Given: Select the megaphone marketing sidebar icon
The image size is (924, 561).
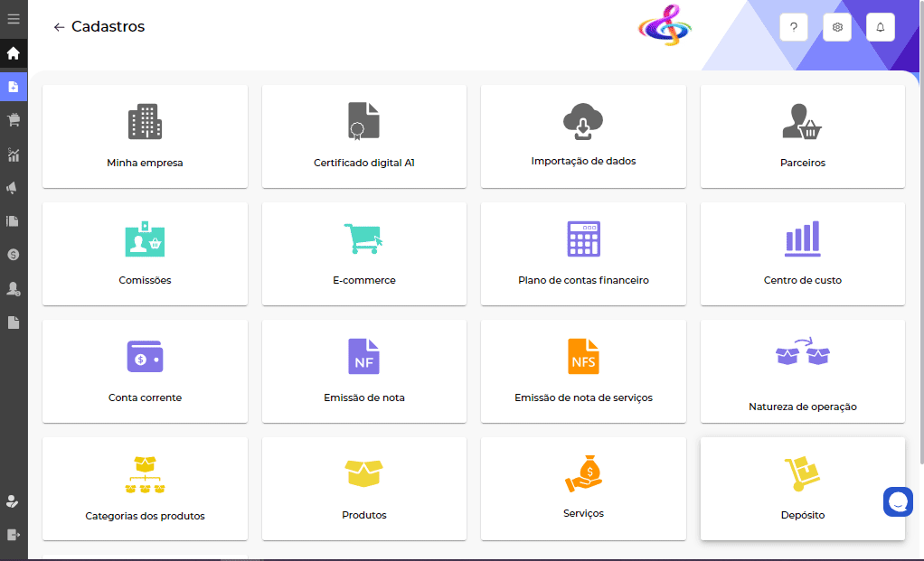Looking at the screenshot, I should [14, 188].
